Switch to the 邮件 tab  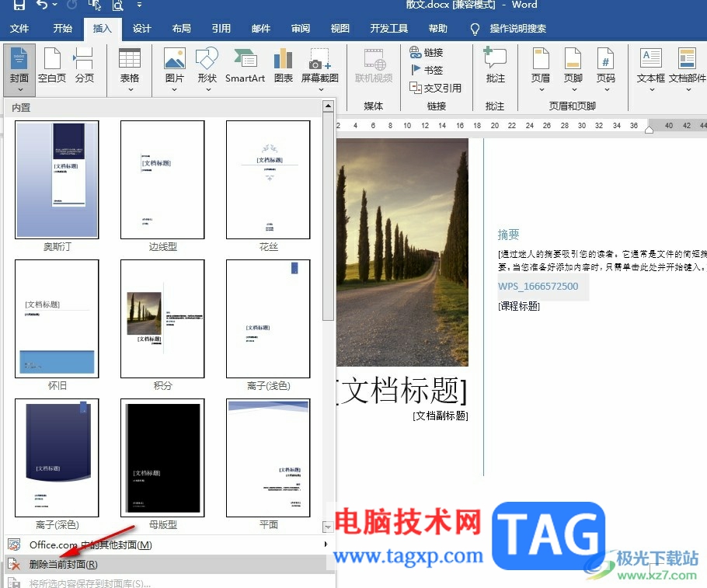260,29
